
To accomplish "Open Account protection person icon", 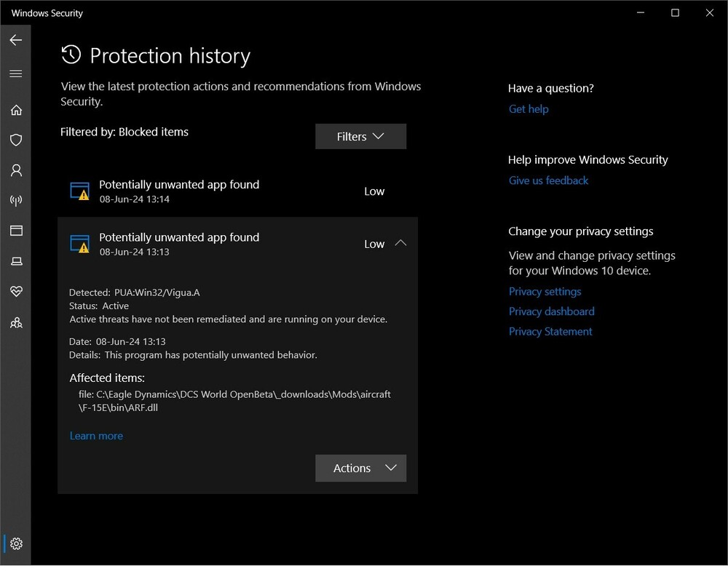I will pyautogui.click(x=16, y=170).
